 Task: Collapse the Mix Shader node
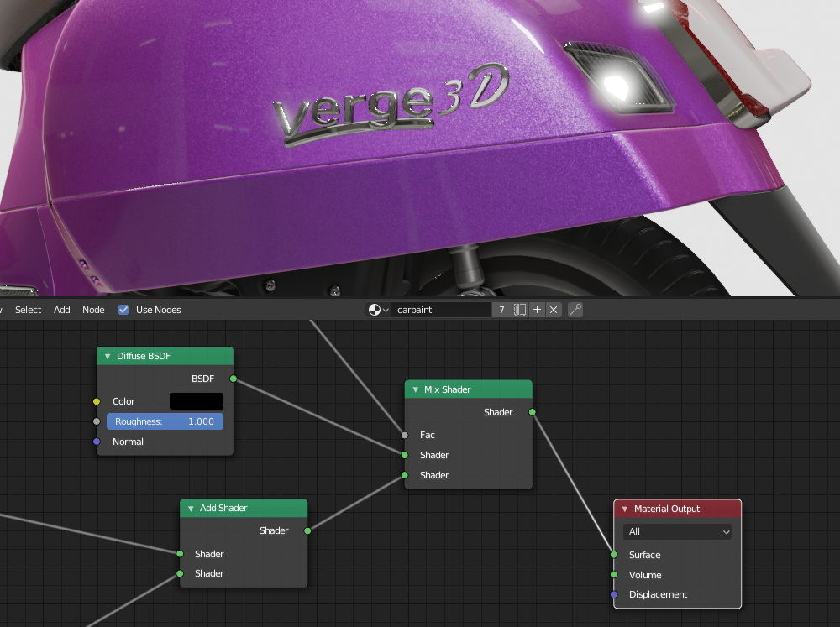415,390
